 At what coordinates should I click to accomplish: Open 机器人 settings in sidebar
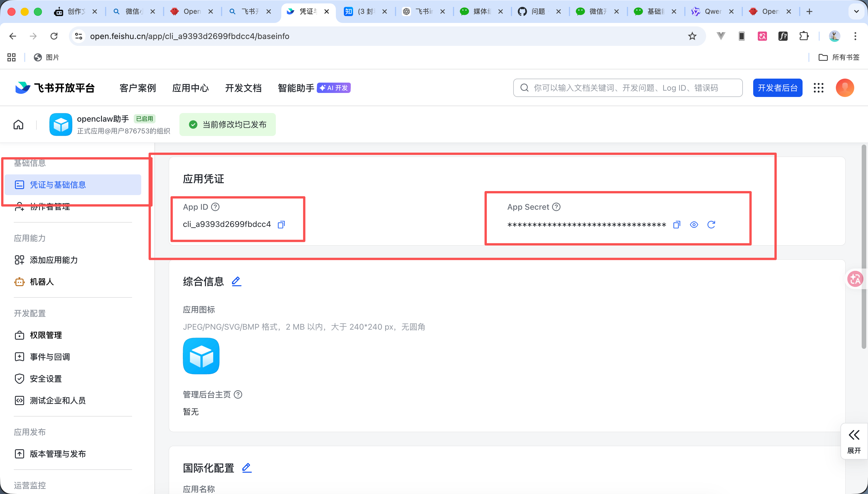[42, 282]
